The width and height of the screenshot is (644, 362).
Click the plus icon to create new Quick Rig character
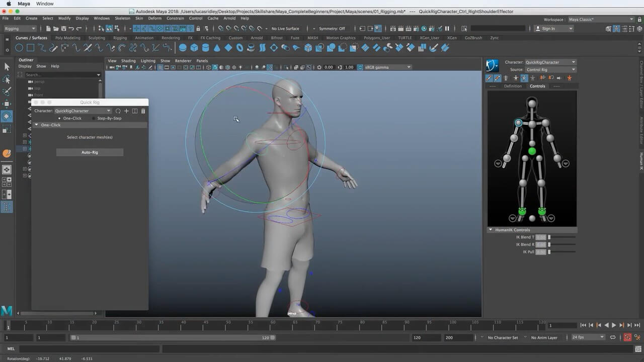click(126, 111)
